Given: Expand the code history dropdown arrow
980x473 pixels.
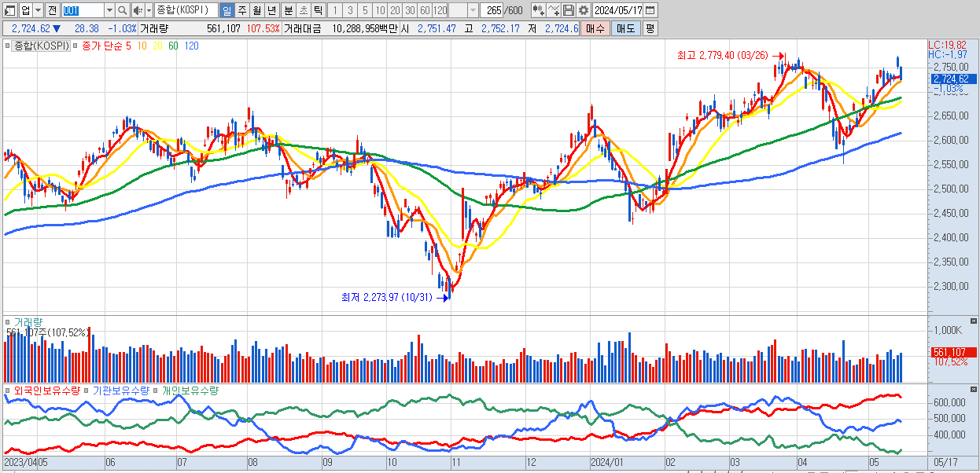Looking at the screenshot, I should 109,10.
